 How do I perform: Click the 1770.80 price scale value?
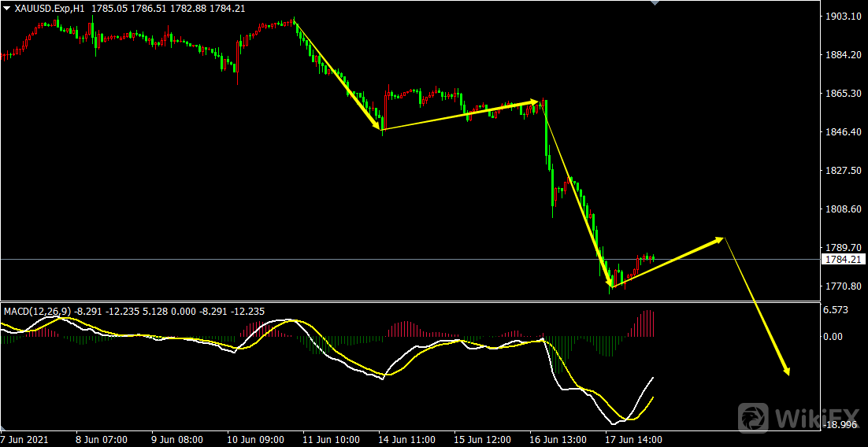[x=843, y=286]
